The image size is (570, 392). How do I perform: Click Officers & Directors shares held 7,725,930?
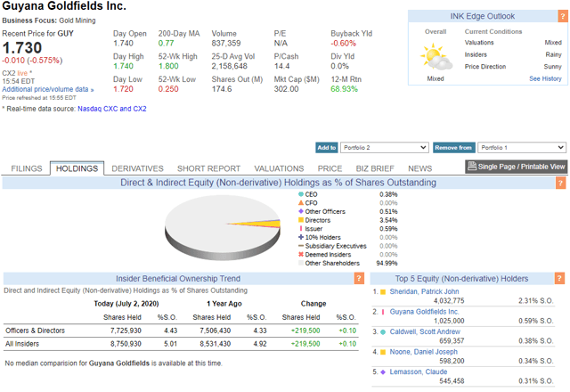coord(126,331)
